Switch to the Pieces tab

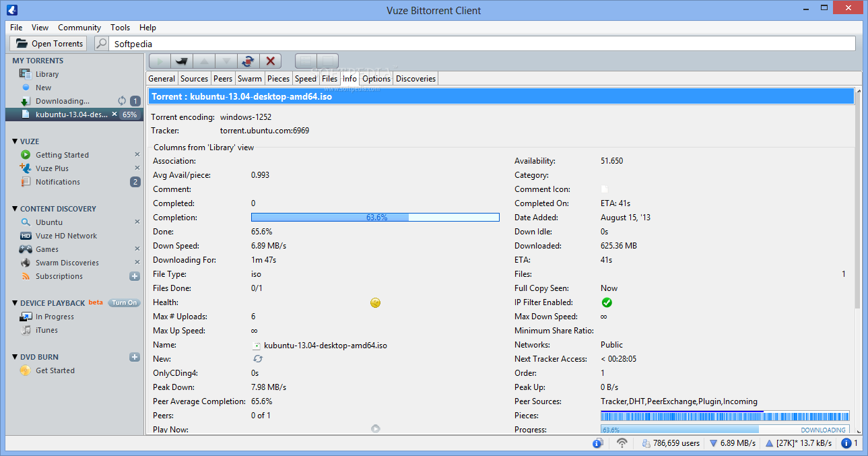[x=278, y=79]
